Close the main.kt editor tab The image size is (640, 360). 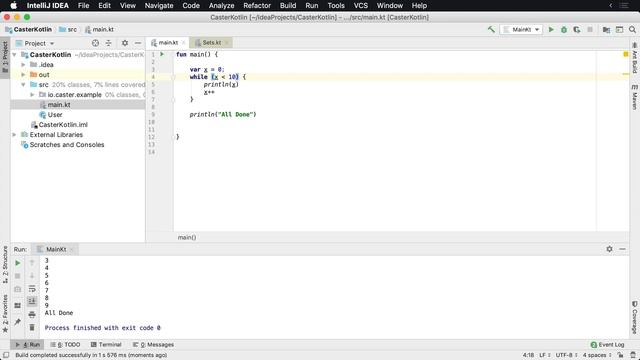tap(184, 42)
